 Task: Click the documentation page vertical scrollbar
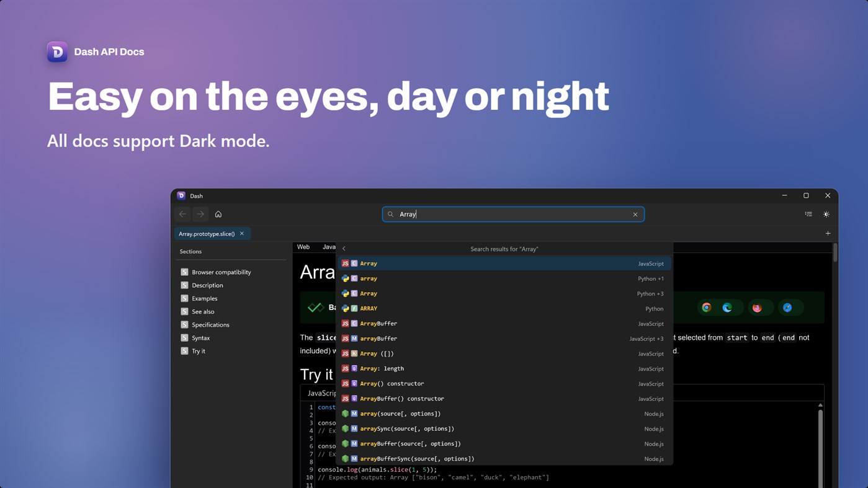click(x=835, y=253)
